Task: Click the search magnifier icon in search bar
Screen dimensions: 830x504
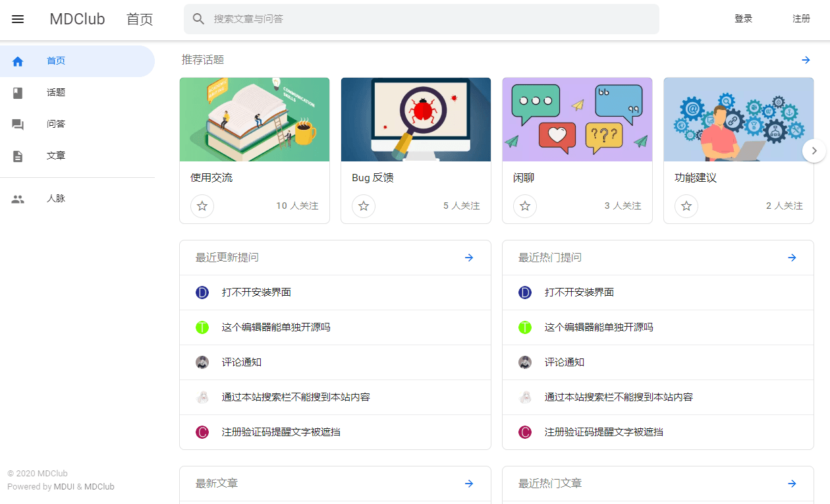Action: (x=198, y=19)
